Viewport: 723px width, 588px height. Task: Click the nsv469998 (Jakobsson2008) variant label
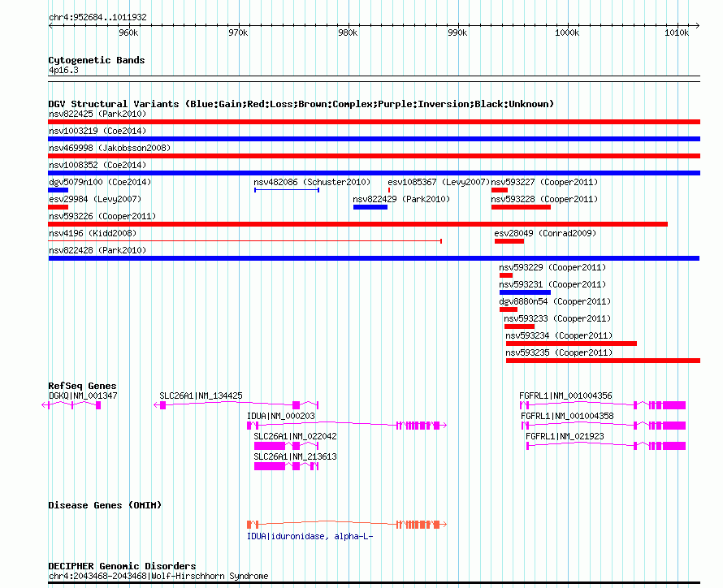click(110, 148)
